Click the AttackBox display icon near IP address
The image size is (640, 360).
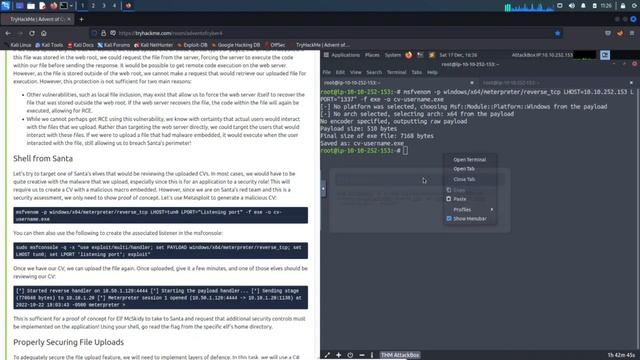tap(604, 55)
